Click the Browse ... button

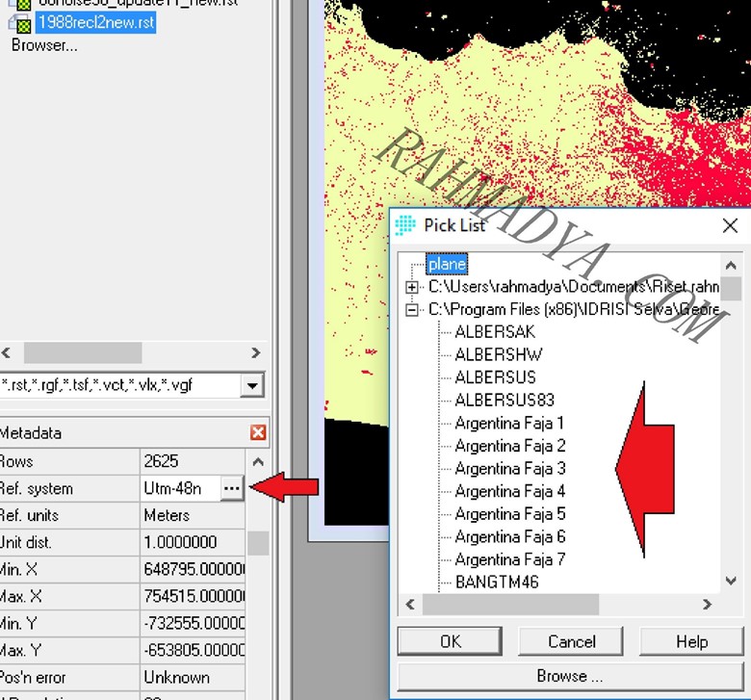click(571, 676)
